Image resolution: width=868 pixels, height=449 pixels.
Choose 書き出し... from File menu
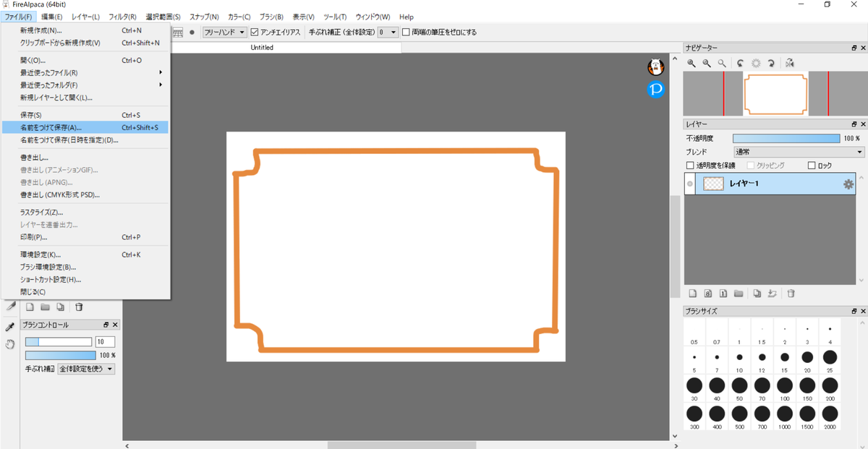(x=85, y=157)
